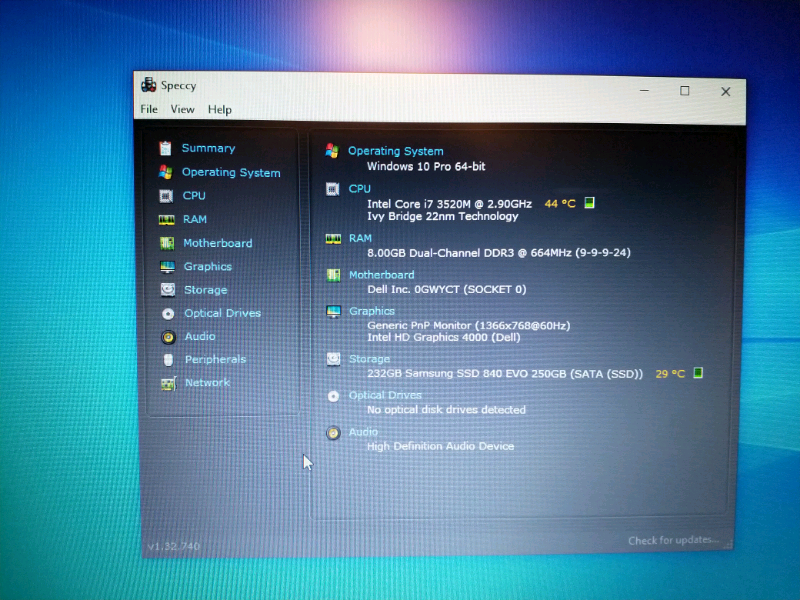Viewport: 800px width, 600px height.
Task: Click the High Definition Audio Device text
Action: click(441, 446)
